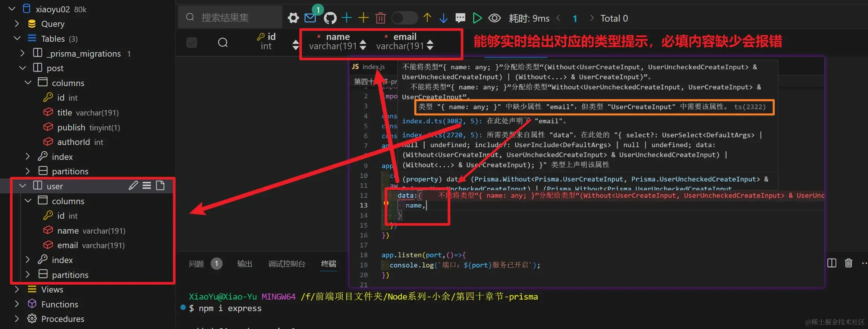The height and width of the screenshot is (329, 868).
Task: Toggle the eye visibility icon
Action: (495, 18)
